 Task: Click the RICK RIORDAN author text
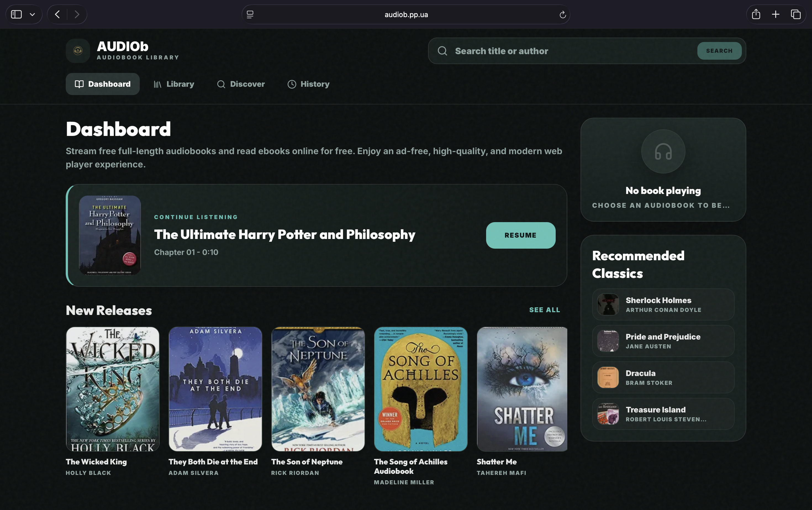click(295, 473)
